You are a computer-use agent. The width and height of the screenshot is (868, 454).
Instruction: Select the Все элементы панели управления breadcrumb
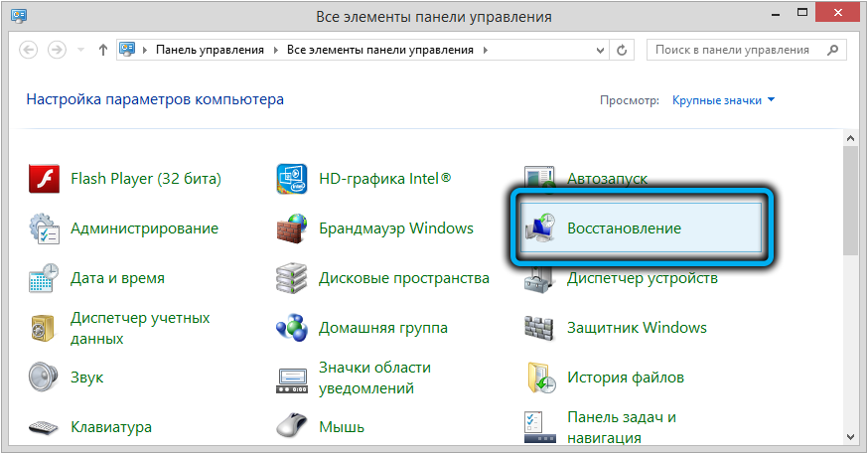381,50
